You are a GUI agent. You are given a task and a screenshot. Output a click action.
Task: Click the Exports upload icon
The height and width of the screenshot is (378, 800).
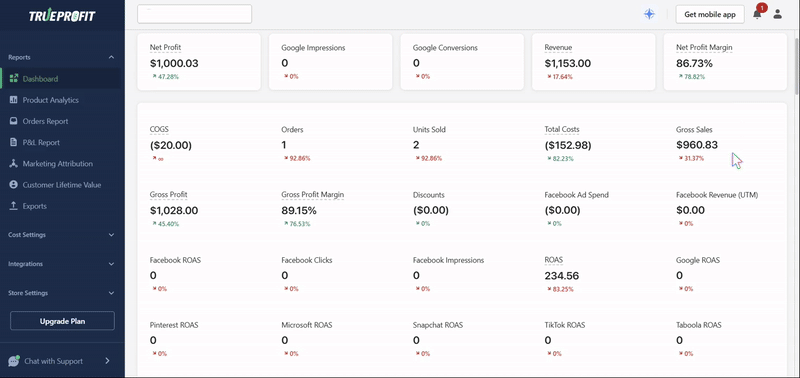click(14, 206)
